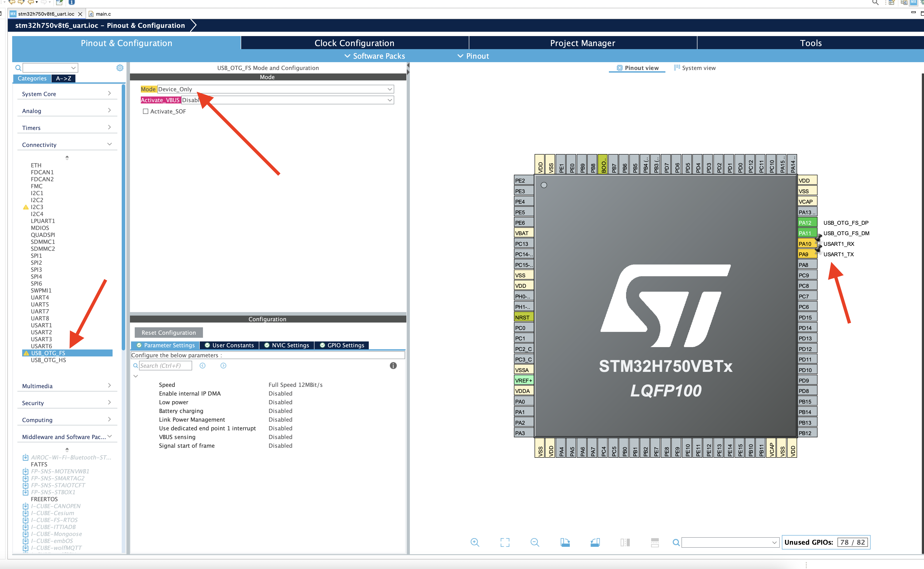924x569 pixels.
Task: Click the AIROC-Wi-Fi-Bluetooth pack download icon
Action: pyautogui.click(x=26, y=457)
